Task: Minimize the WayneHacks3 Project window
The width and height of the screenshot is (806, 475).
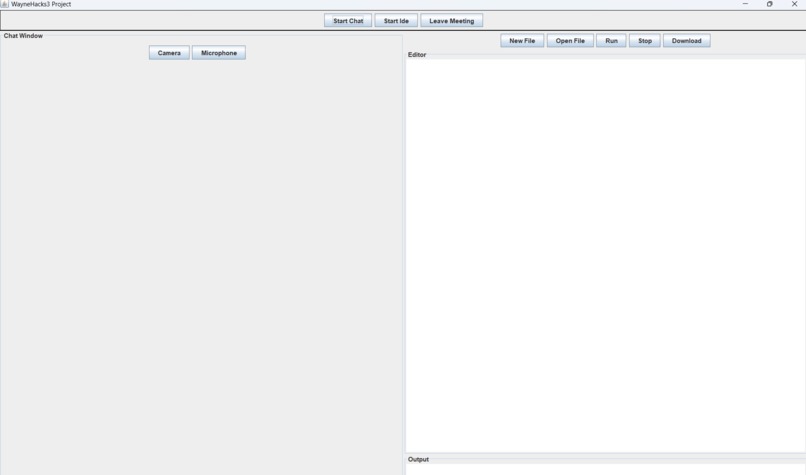Action: (x=745, y=4)
